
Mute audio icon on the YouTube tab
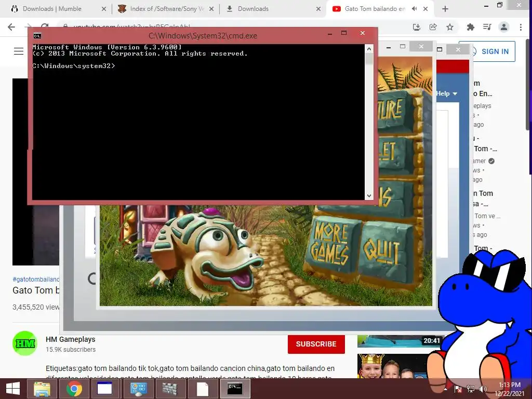point(414,9)
